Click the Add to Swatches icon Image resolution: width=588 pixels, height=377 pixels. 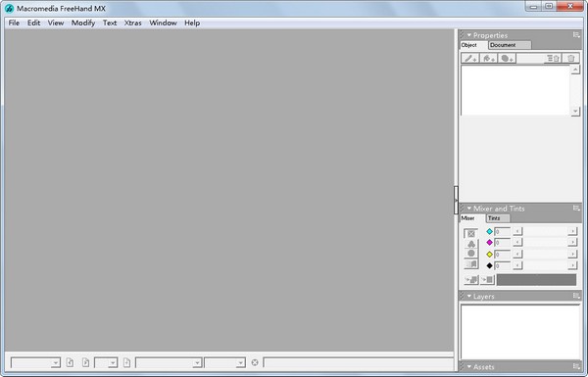point(471,279)
